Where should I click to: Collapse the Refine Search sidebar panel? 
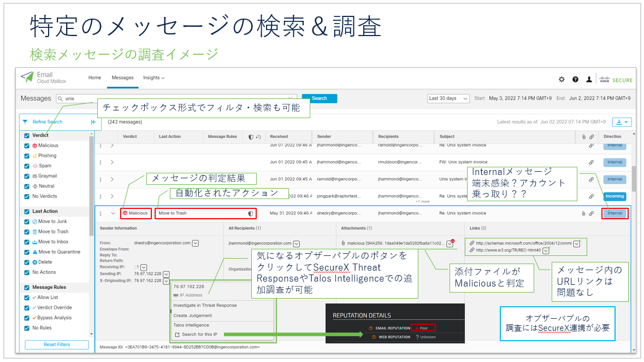[x=93, y=122]
